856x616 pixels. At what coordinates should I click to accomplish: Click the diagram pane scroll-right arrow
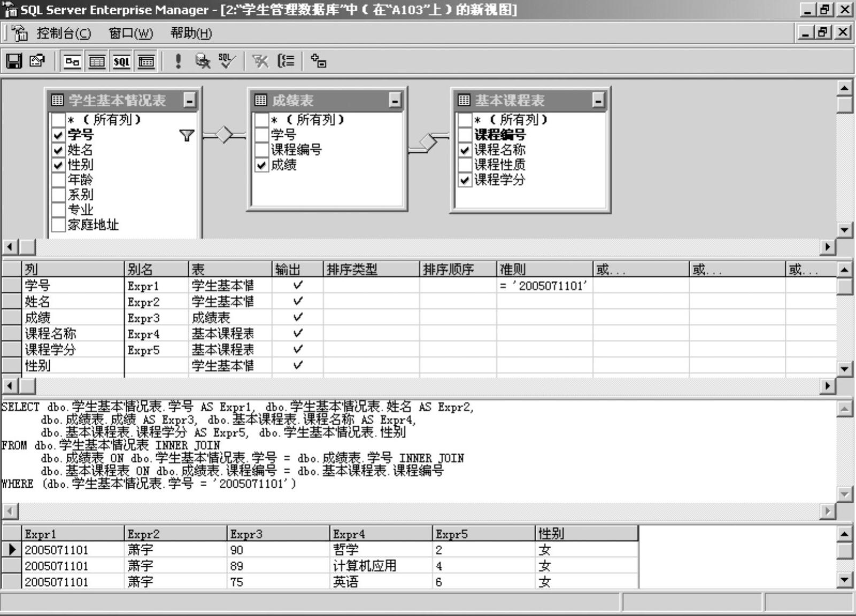pyautogui.click(x=828, y=247)
